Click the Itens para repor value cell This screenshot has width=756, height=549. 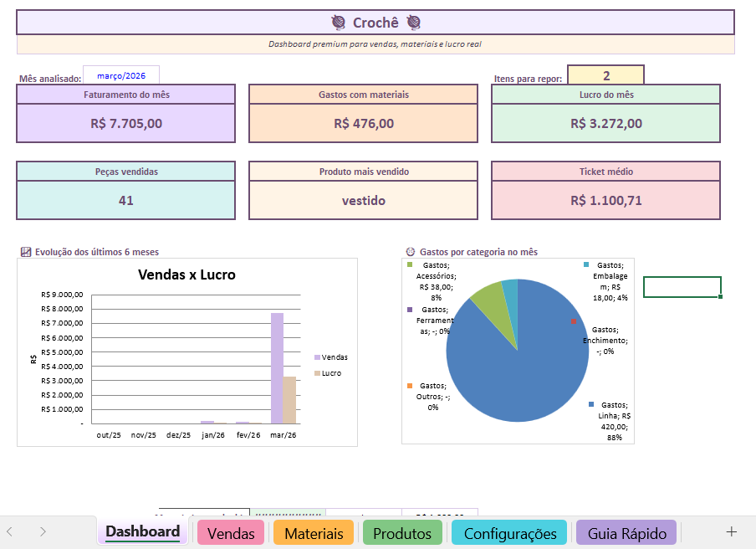coord(606,75)
